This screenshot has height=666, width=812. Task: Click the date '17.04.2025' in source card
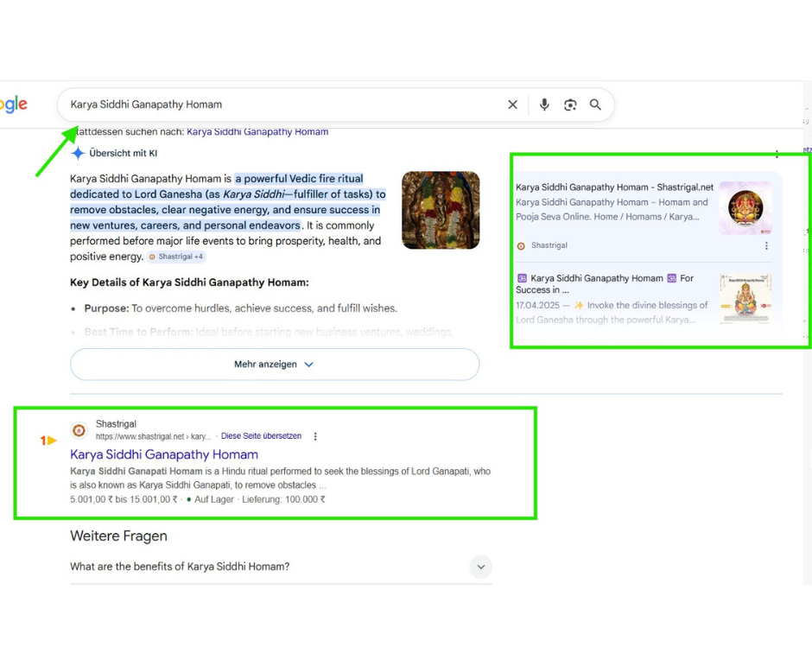[x=537, y=306]
